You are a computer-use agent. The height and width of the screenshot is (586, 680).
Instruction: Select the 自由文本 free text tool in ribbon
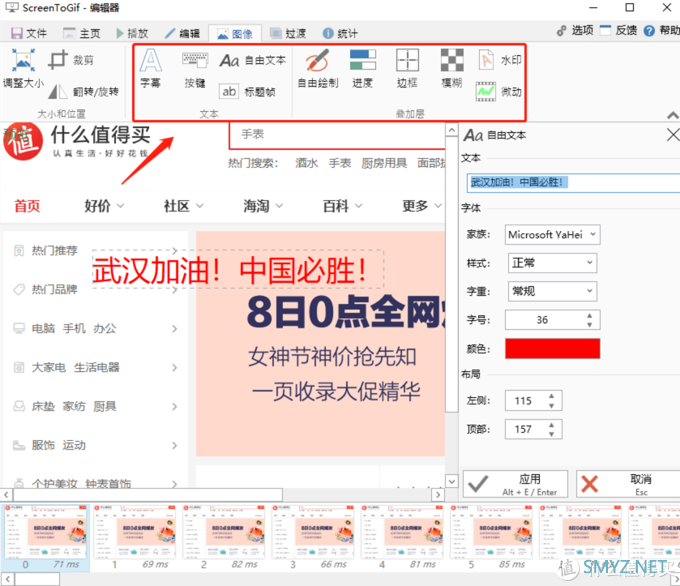[252, 60]
